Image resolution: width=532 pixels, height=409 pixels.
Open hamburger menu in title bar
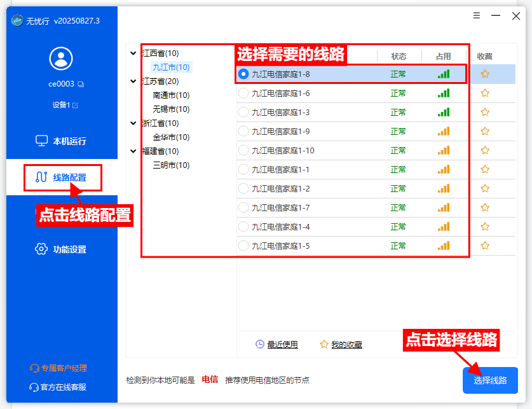[x=477, y=16]
